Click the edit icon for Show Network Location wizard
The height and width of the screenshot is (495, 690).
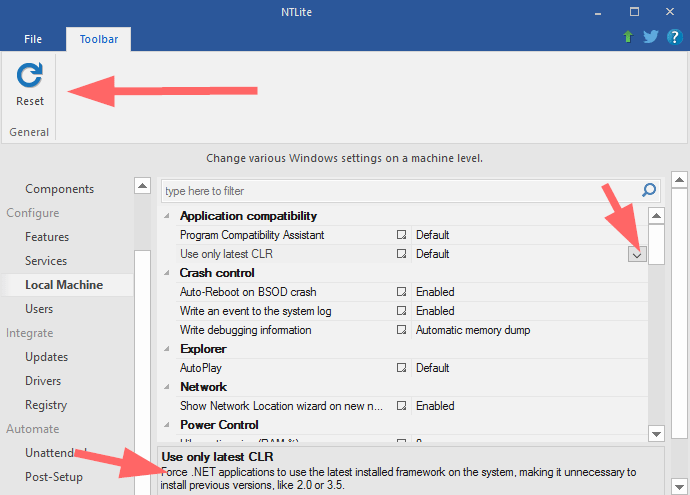(x=401, y=406)
